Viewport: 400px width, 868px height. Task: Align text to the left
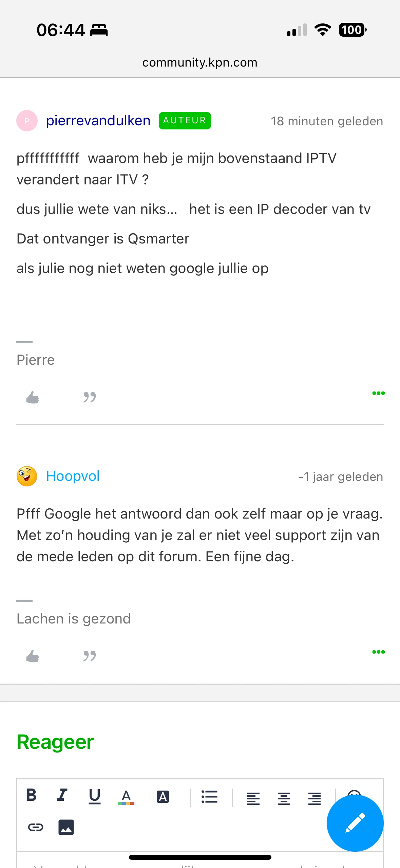coord(253,798)
